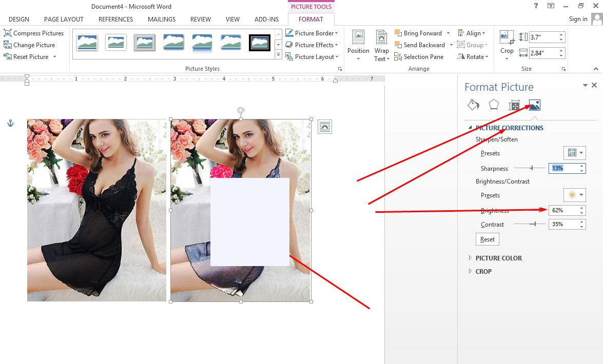
Task: Open the Wrap Text options
Action: 381,46
